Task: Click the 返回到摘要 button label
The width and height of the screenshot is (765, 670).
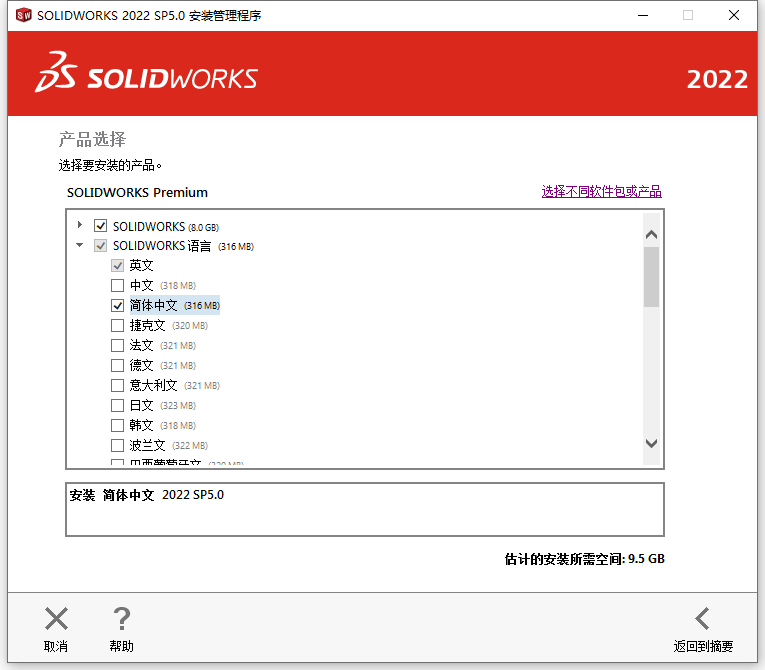Action: [x=703, y=646]
